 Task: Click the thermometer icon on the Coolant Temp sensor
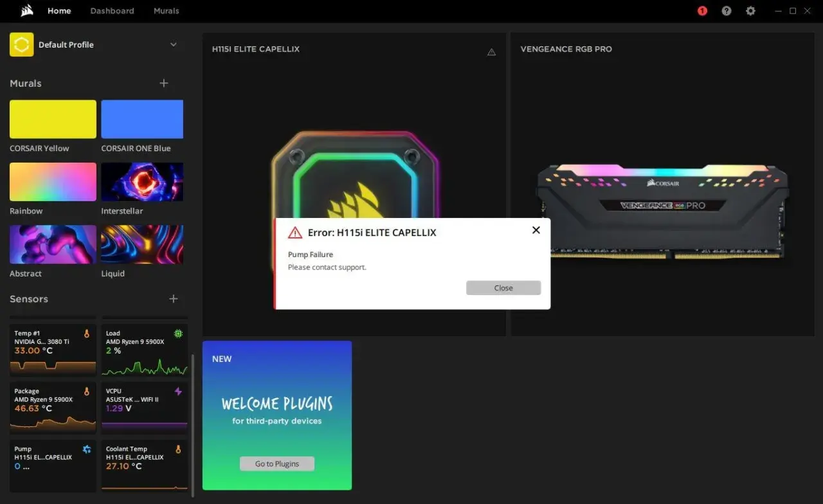(x=178, y=449)
